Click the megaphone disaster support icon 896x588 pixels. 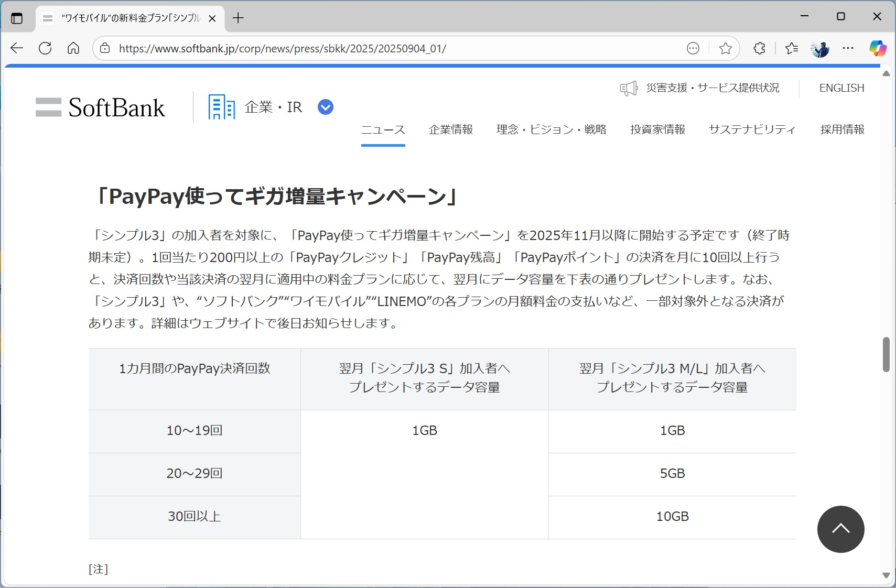click(628, 88)
